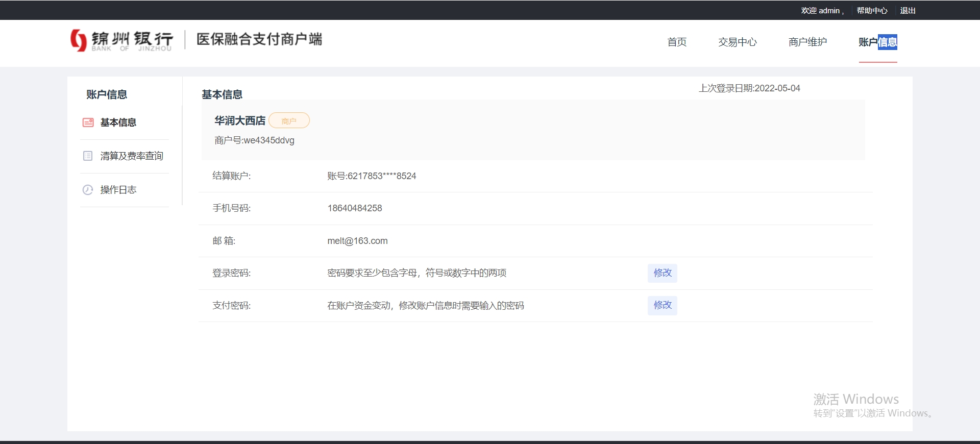This screenshot has height=444, width=980.
Task: Click the 清算及费率查询 list icon
Action: click(x=88, y=156)
